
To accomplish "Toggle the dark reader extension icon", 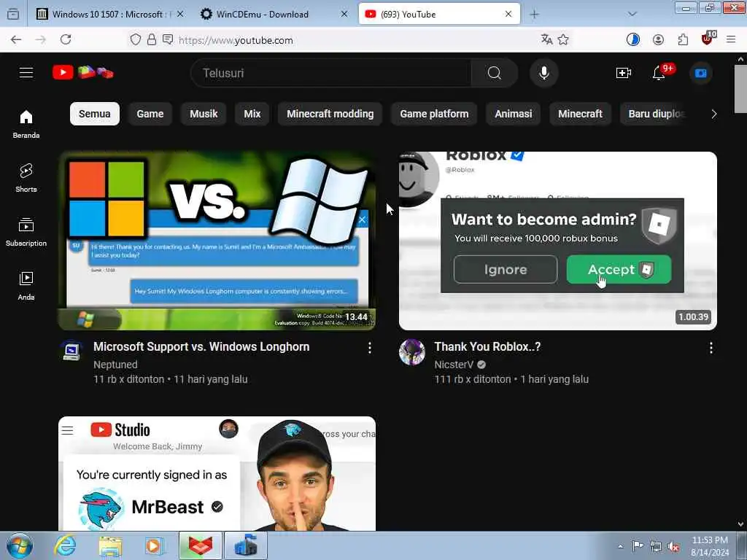I will [x=632, y=39].
